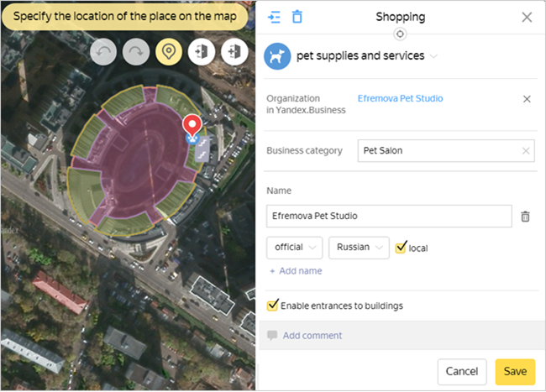Delete the Efremova Pet Studio name entry
Viewport: 546px width, 392px height.
point(526,217)
